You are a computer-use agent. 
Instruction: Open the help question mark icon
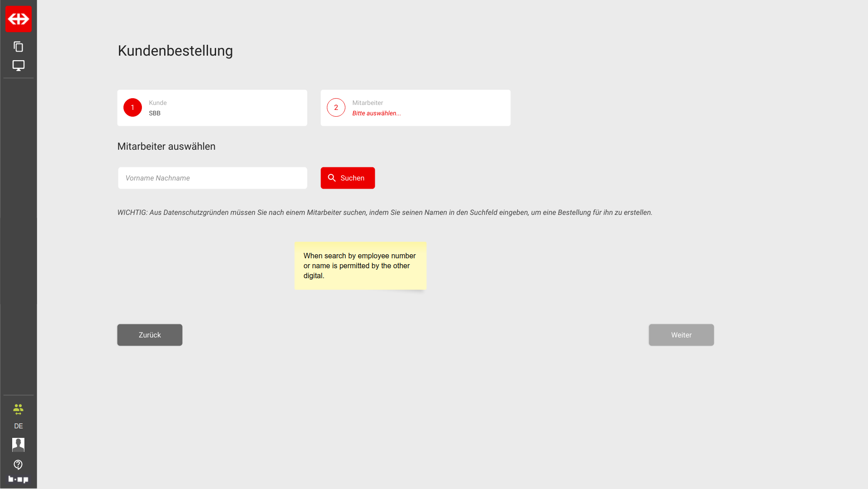[18, 465]
